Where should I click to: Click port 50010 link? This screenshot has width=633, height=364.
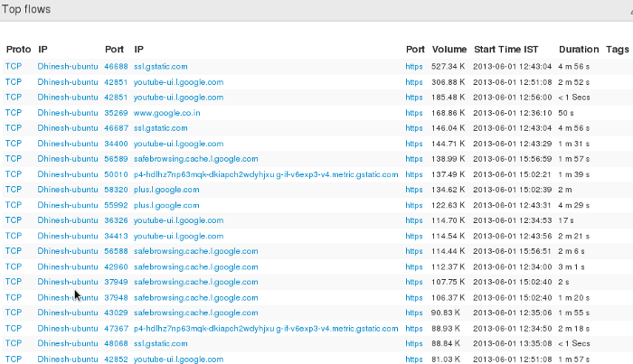click(x=116, y=174)
